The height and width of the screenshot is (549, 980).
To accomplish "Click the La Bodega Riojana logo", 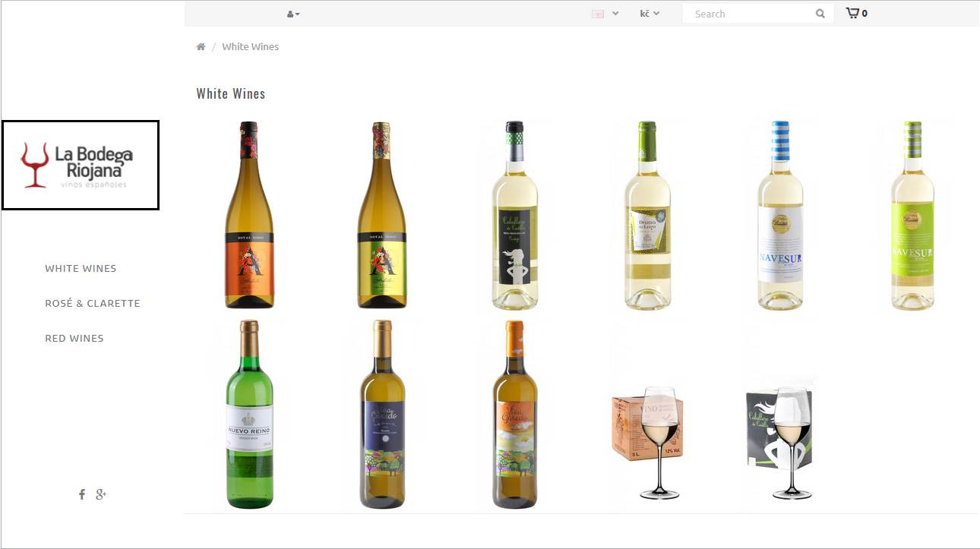I will (81, 165).
